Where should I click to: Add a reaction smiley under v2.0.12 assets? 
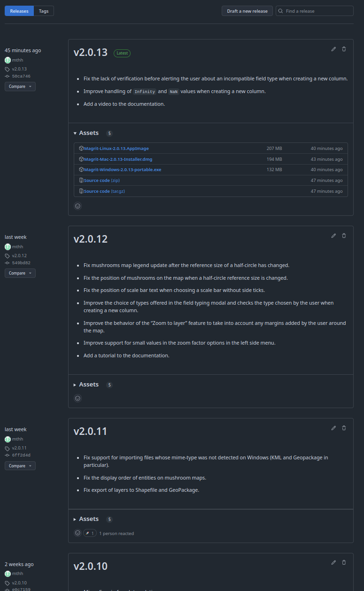(78, 398)
